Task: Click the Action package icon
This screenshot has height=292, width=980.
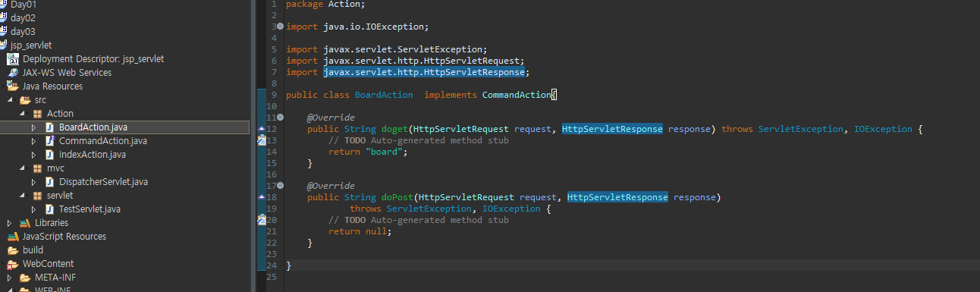Action: [x=37, y=114]
